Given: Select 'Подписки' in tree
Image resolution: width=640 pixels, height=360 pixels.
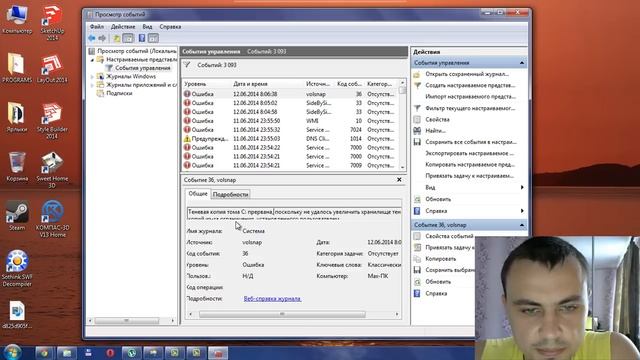Looking at the screenshot, I should click(119, 93).
